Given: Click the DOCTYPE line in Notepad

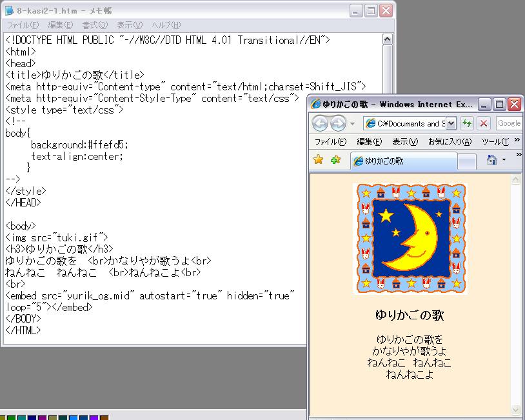Looking at the screenshot, I should pyautogui.click(x=168, y=40).
